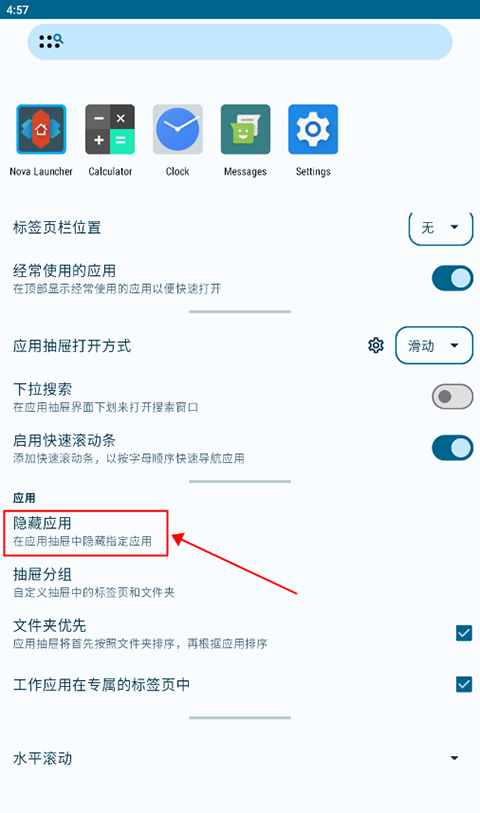
Task: Open the Nova Launcher app icon
Action: tap(41, 130)
